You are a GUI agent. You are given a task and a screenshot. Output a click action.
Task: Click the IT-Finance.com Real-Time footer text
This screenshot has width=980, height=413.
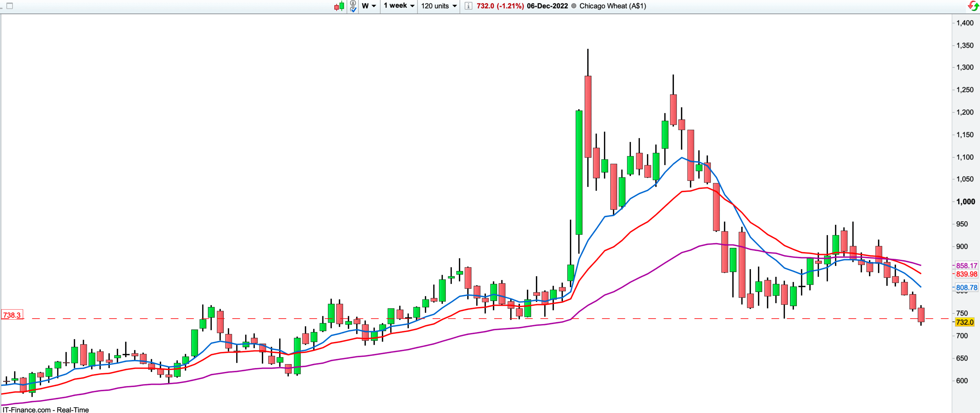click(x=46, y=410)
